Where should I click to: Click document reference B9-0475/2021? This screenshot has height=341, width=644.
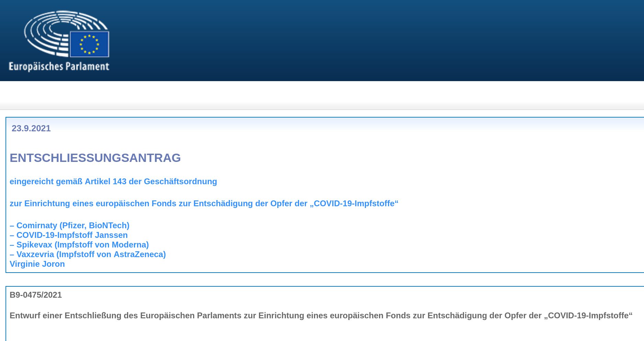36,295
